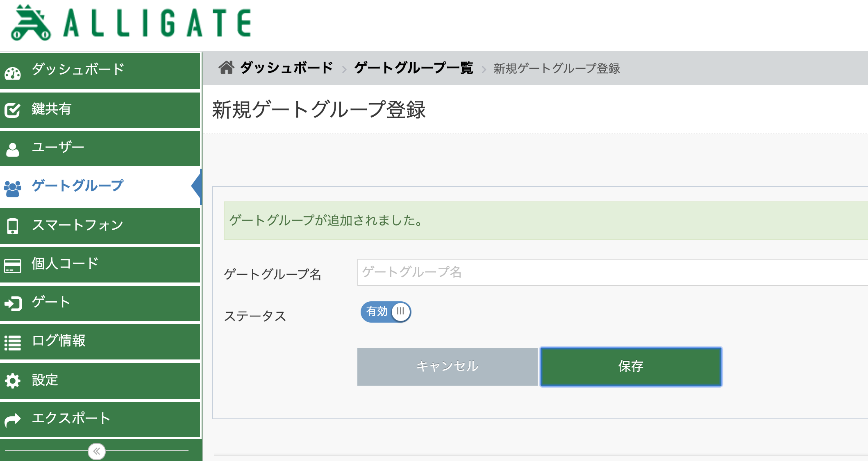Collapse the sidebar with double chevron button

click(97, 451)
